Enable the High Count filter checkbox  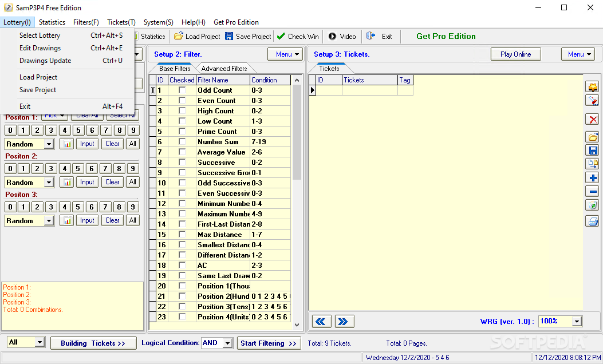click(182, 110)
